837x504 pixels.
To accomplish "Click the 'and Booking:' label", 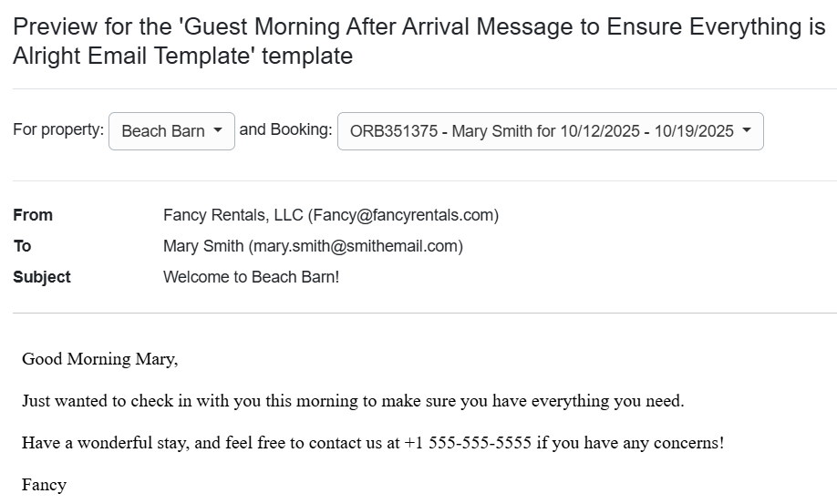I will [285, 129].
